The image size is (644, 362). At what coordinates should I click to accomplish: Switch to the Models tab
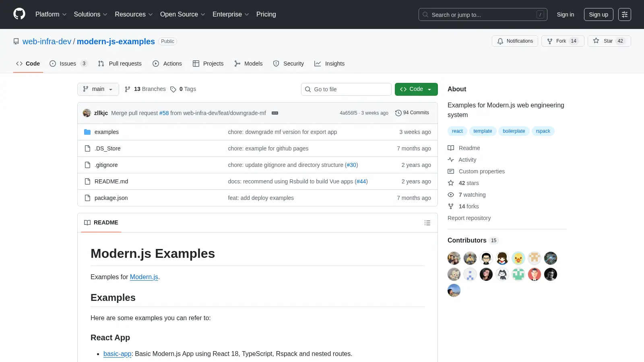(x=248, y=64)
